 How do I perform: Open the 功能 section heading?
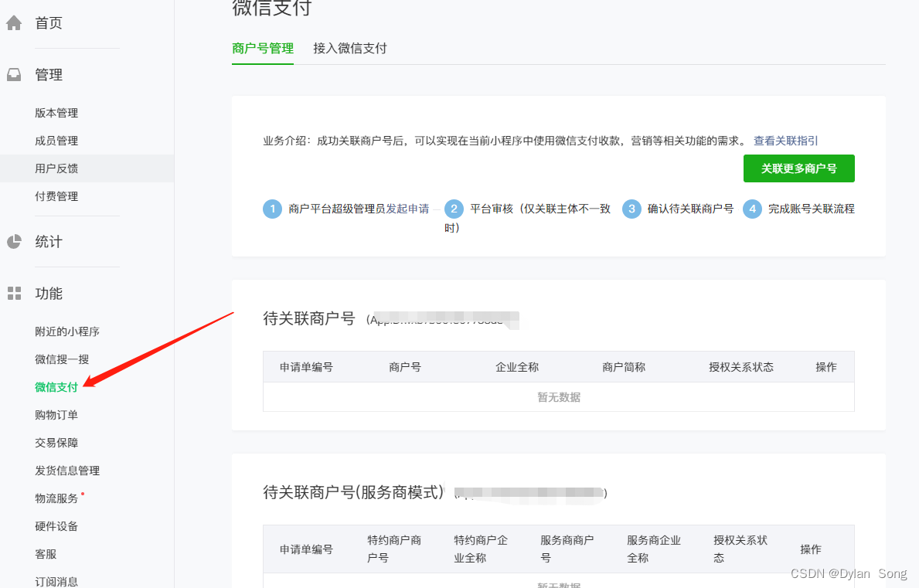[49, 294]
